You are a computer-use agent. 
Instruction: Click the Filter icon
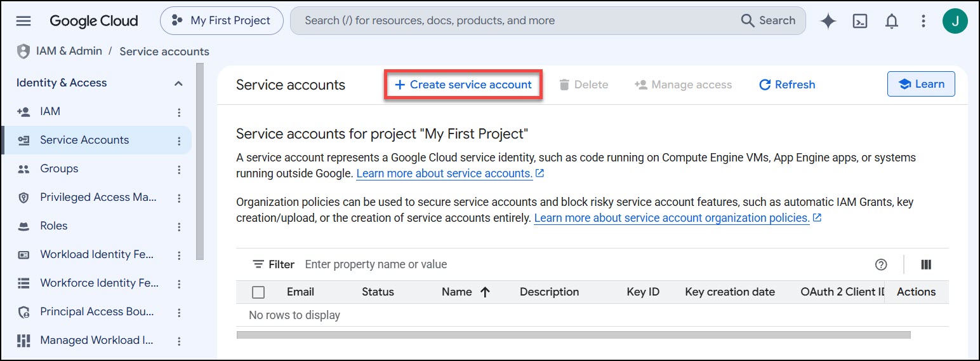pyautogui.click(x=258, y=264)
